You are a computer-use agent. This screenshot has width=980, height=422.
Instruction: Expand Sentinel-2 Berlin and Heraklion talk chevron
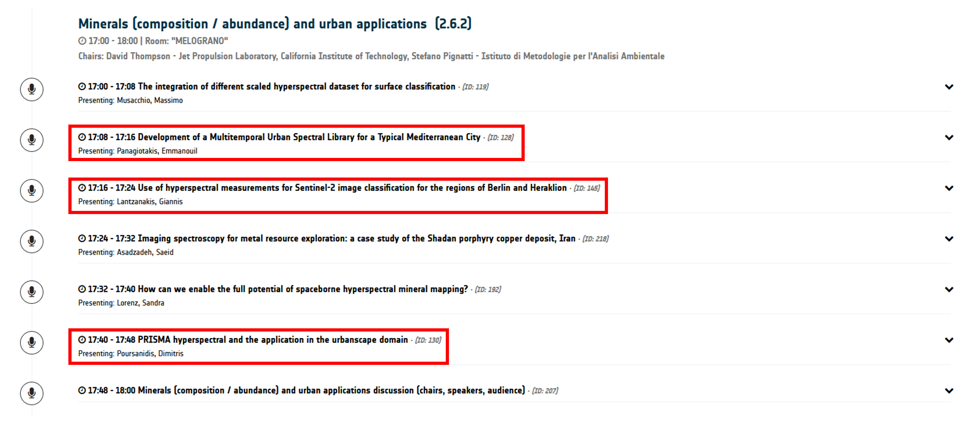(x=949, y=188)
